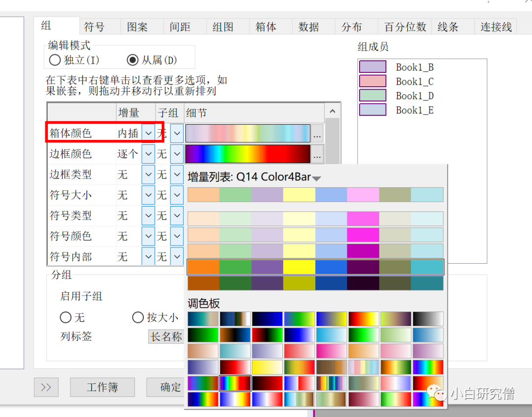Select the 独立(I) radio button
Screen dimensions: 532x417
[55, 60]
